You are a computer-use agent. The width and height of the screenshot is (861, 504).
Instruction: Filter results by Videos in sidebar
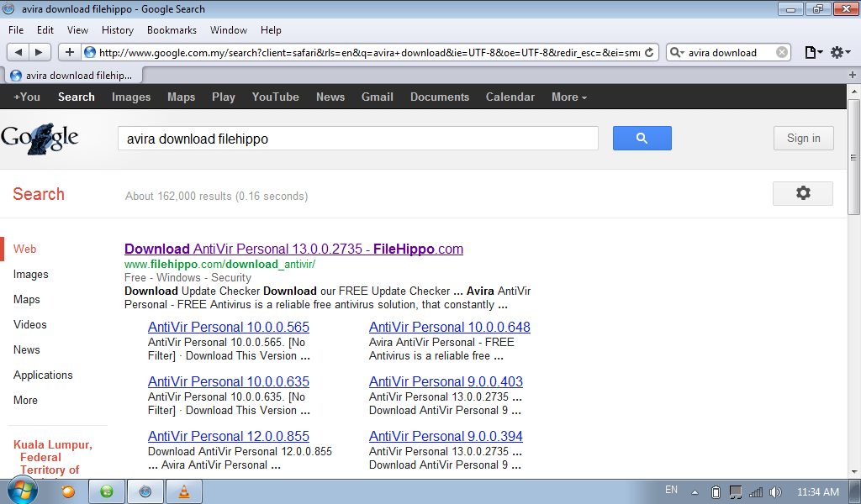30,325
